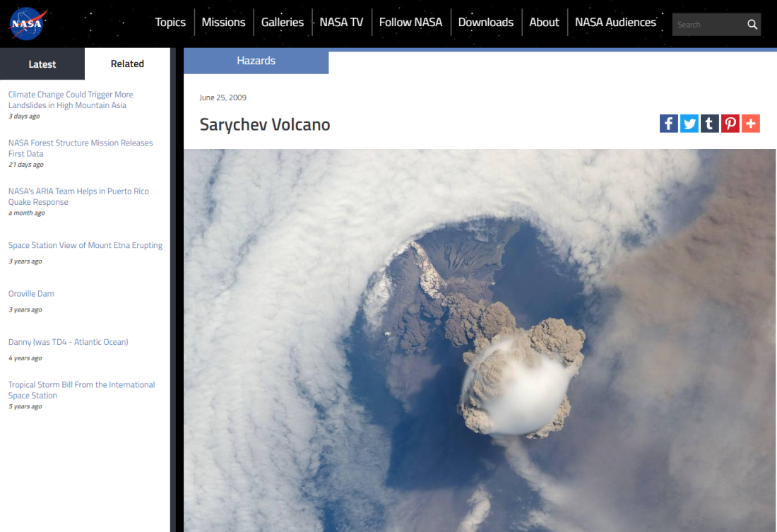This screenshot has width=777, height=532.
Task: Click the NASA logo
Action: (x=28, y=23)
